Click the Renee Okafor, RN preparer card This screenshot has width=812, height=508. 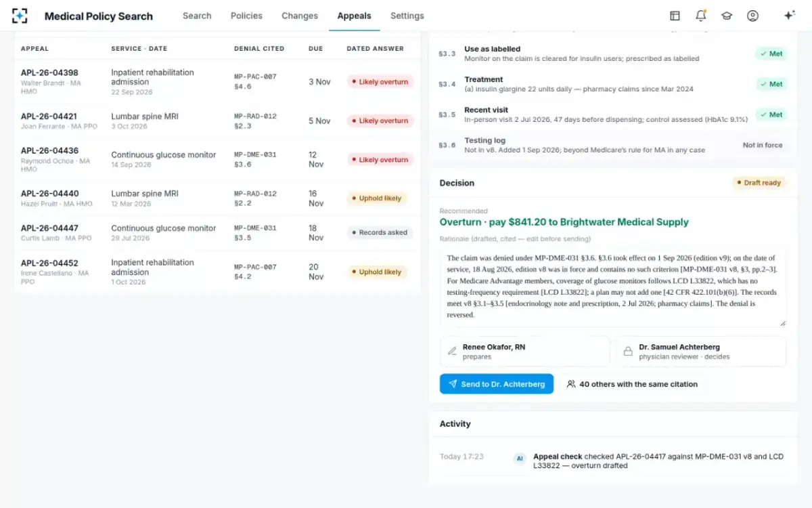point(525,352)
